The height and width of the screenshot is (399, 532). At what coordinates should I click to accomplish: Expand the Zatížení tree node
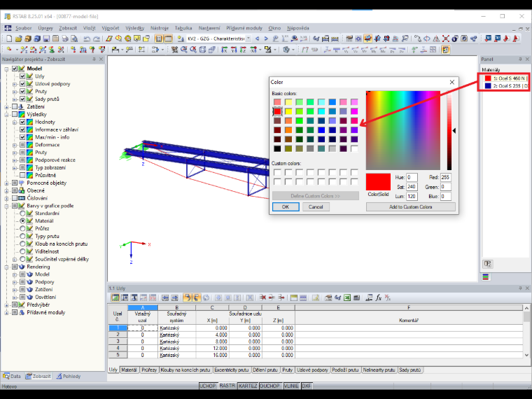point(6,106)
